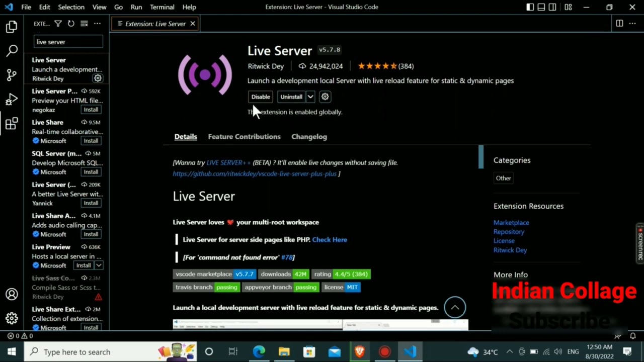Install Live Server Preview by negokaz
Viewport: 644px width, 362px height.
tap(91, 110)
